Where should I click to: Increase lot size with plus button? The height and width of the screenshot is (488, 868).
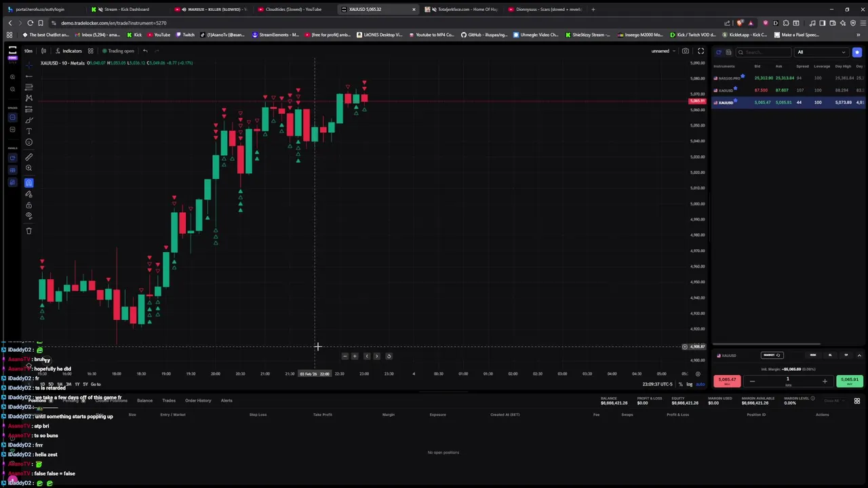[825, 382]
